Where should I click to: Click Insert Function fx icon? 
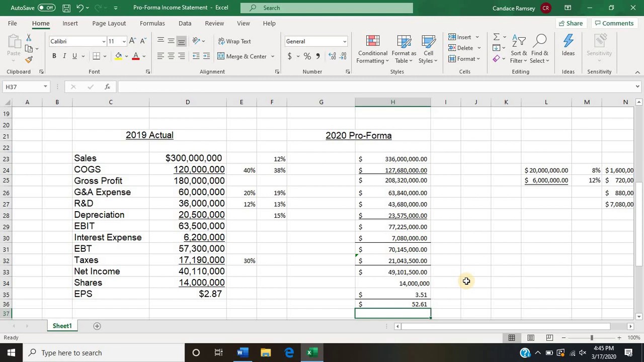(107, 87)
